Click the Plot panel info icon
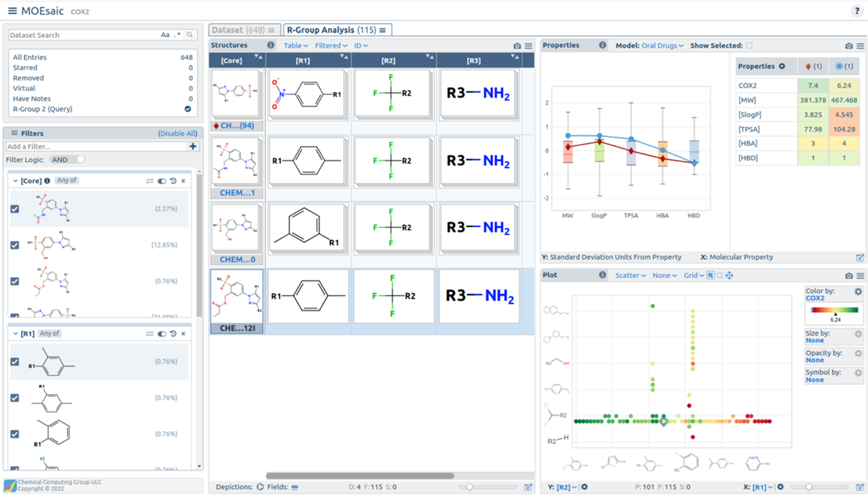The width and height of the screenshot is (868, 495). click(602, 275)
